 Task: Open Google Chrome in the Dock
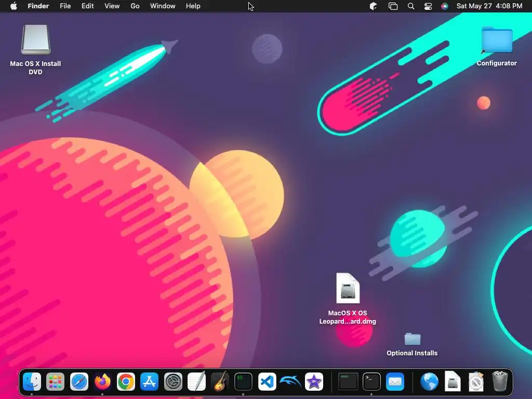tap(126, 382)
